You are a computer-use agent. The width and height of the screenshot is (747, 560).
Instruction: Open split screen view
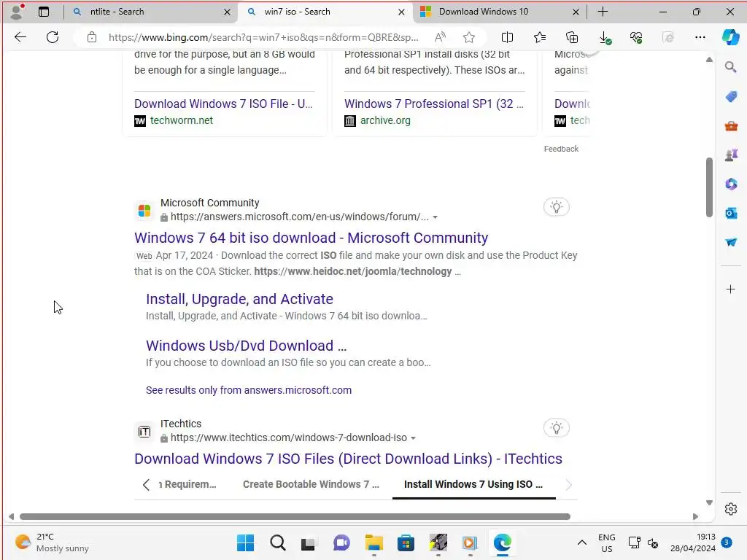coord(508,37)
